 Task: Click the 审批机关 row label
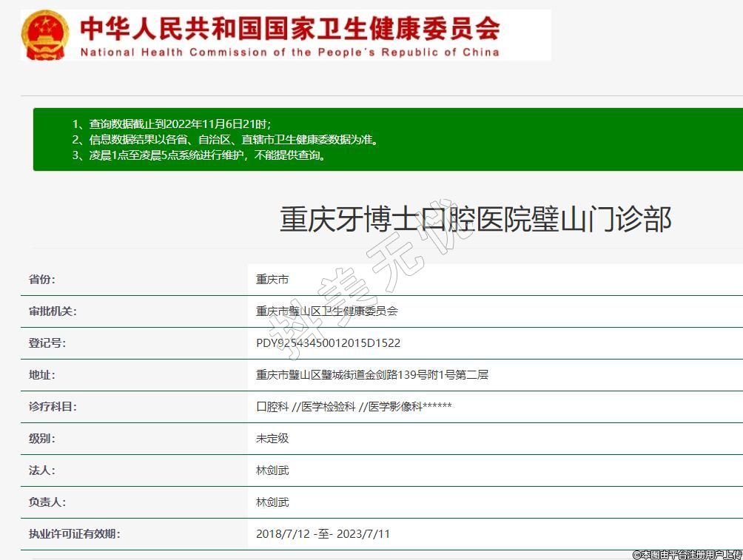(x=53, y=311)
